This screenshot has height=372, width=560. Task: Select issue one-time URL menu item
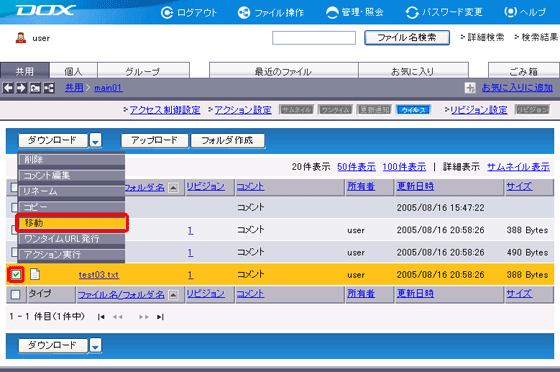tap(71, 238)
